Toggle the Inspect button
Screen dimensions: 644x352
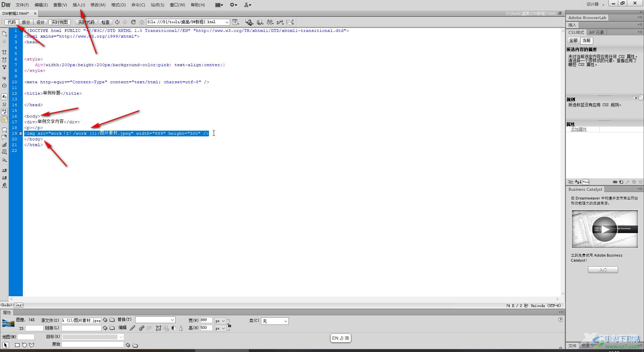(x=105, y=22)
